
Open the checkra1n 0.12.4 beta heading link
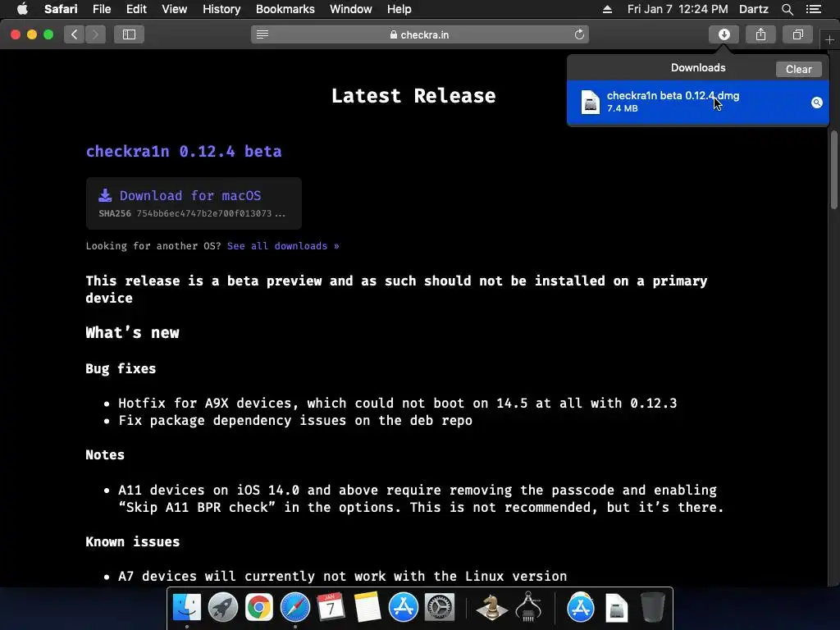click(184, 151)
